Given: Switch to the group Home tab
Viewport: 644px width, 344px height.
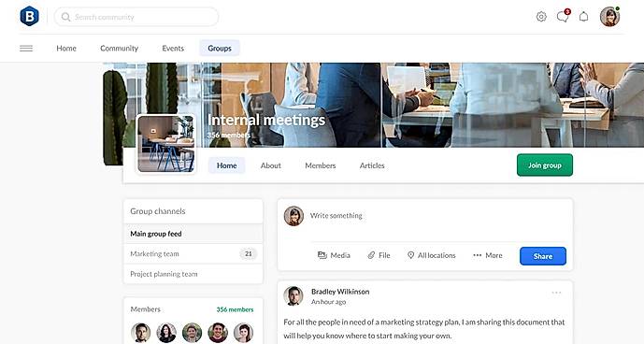Looking at the screenshot, I should pos(227,165).
